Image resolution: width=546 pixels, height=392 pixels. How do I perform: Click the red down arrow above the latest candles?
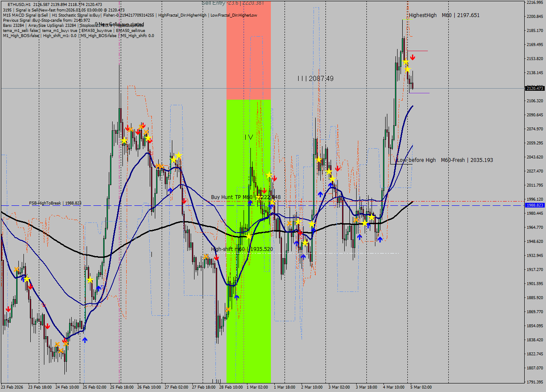(x=412, y=57)
